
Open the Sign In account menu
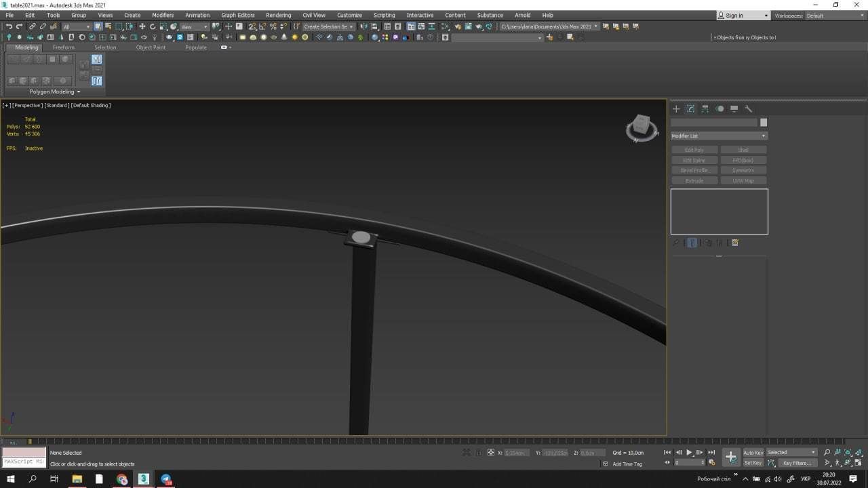coord(743,16)
